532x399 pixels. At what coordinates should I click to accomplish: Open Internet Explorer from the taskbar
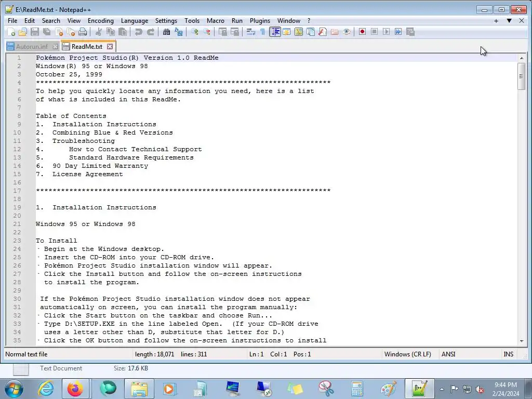click(46, 389)
